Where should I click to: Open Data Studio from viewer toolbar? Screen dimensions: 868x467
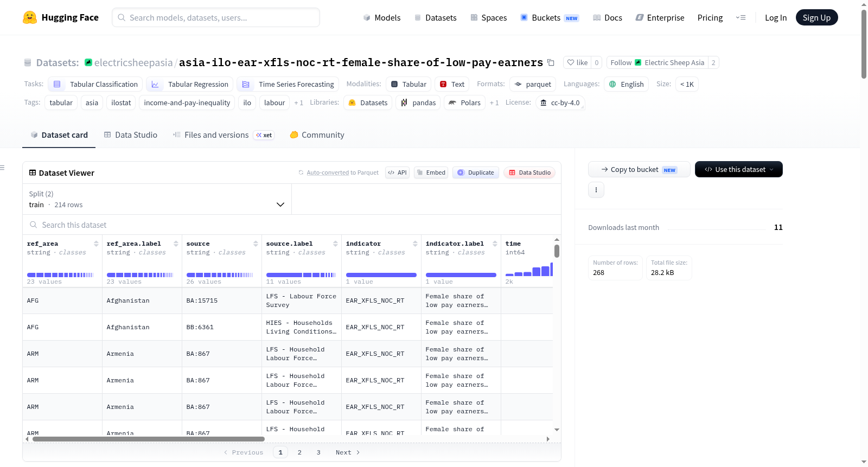529,172
